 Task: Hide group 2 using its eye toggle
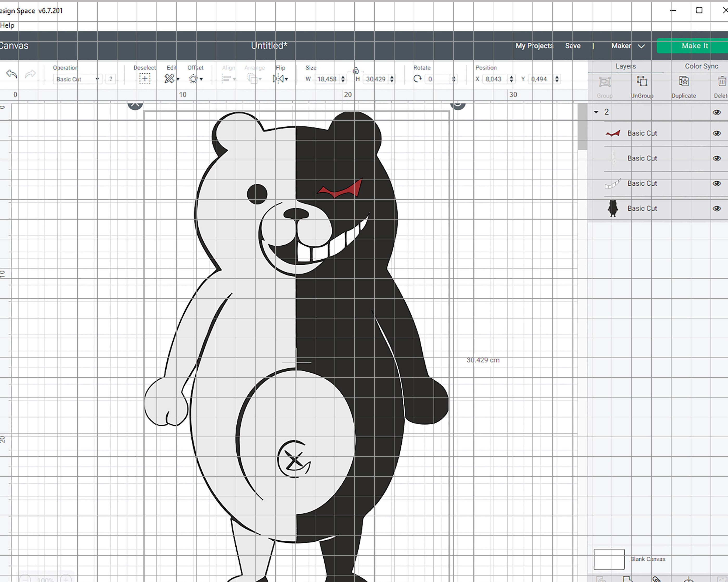click(716, 112)
